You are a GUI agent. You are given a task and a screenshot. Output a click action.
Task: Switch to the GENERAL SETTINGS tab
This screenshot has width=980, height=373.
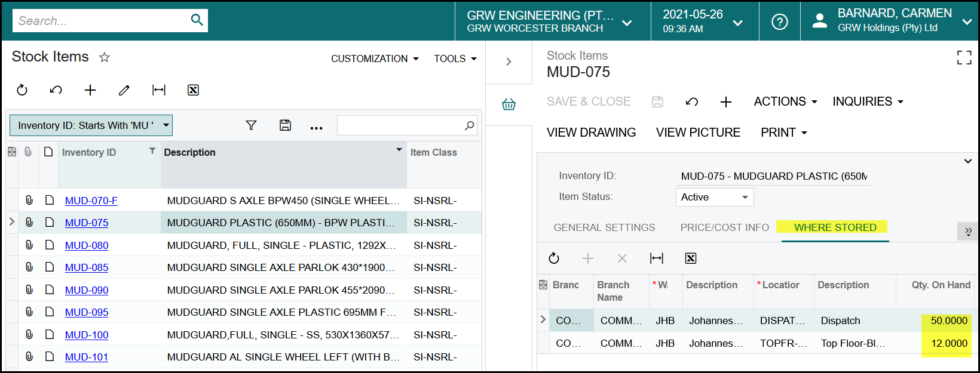click(604, 227)
